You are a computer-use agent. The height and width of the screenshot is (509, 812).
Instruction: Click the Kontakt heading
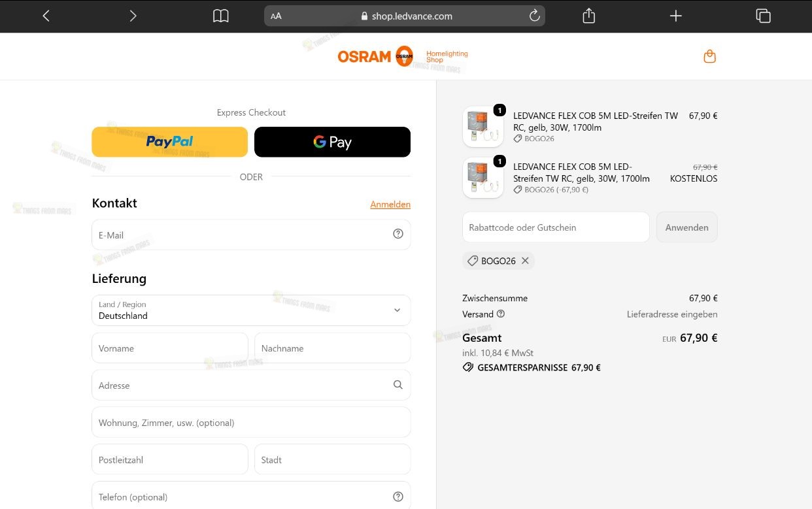click(x=114, y=203)
